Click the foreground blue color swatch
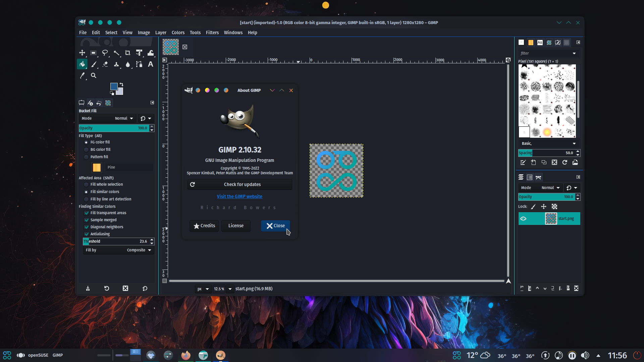644x362 pixels. (114, 86)
